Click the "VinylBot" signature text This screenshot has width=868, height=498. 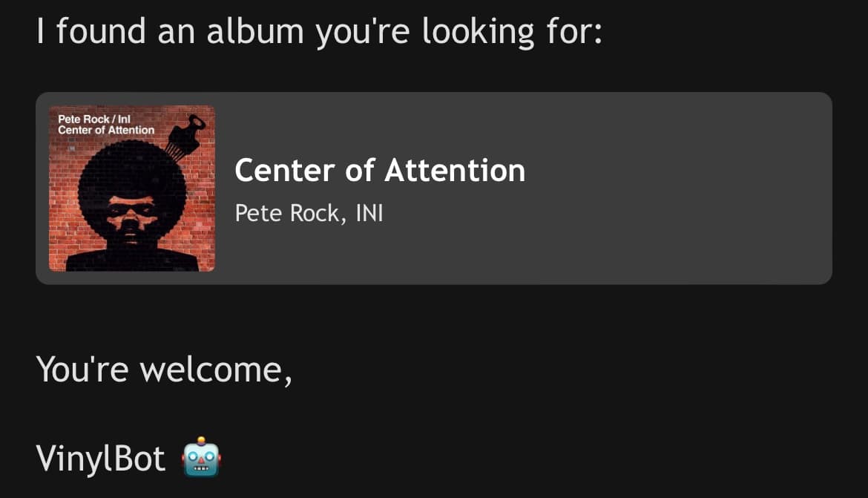point(101,459)
